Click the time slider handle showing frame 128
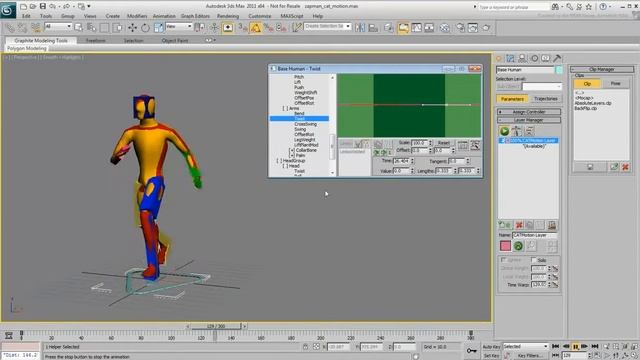Viewport: 640px width, 360px height. (216, 326)
